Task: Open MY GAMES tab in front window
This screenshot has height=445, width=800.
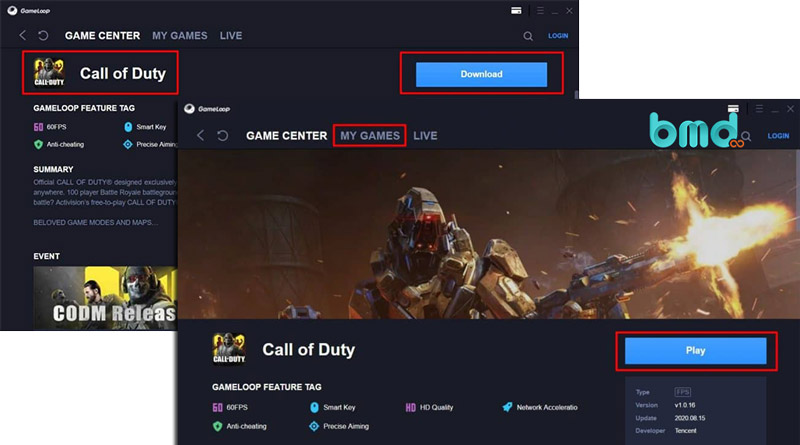Action: click(370, 136)
